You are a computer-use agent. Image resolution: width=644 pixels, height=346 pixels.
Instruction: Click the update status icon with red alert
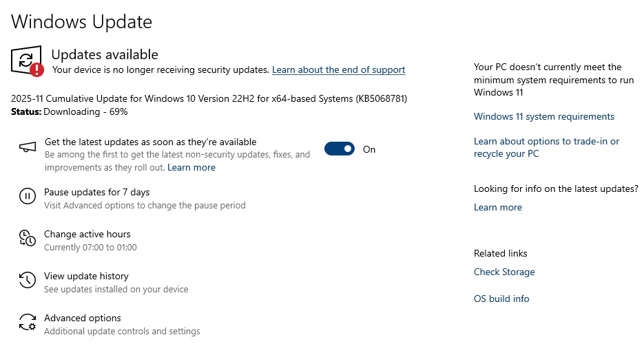[x=27, y=61]
